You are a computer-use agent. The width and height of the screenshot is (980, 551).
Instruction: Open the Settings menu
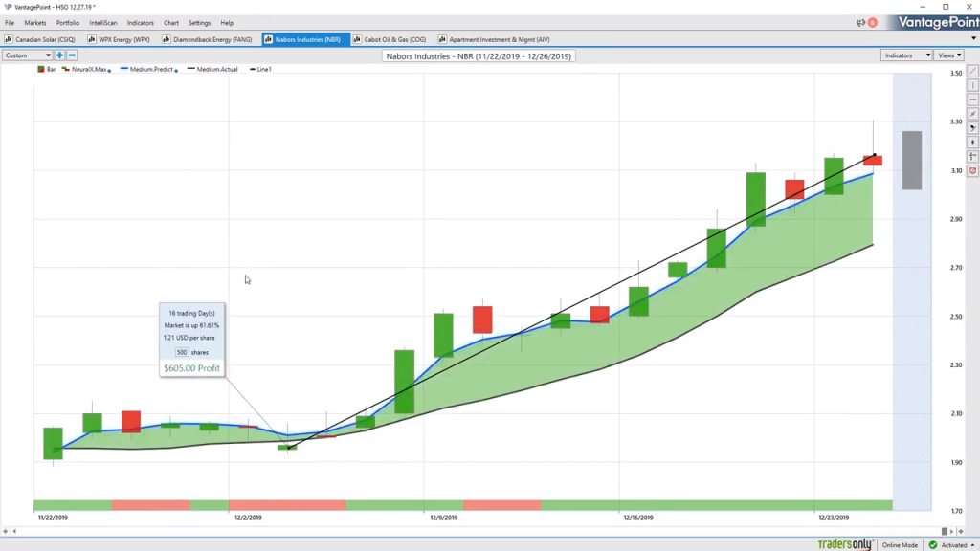coord(199,23)
